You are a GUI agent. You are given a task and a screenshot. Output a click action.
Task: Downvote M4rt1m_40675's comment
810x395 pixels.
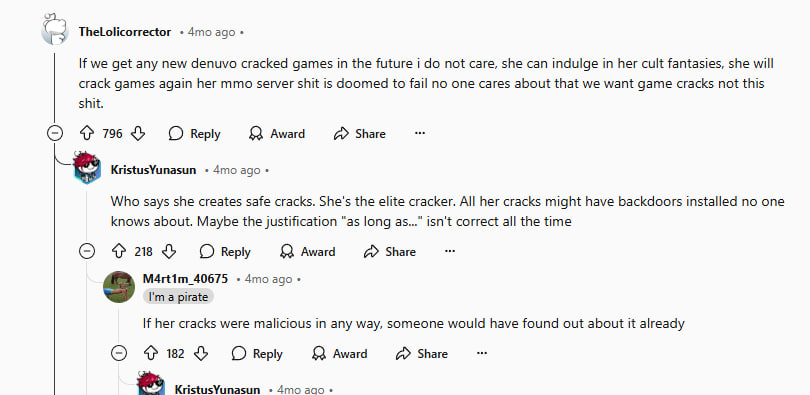coord(201,354)
